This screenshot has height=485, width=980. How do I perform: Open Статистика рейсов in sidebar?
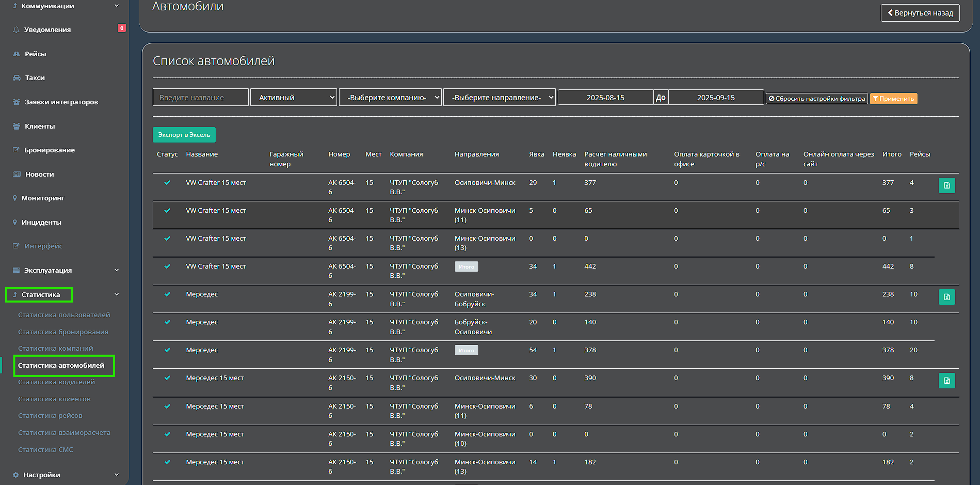[50, 416]
